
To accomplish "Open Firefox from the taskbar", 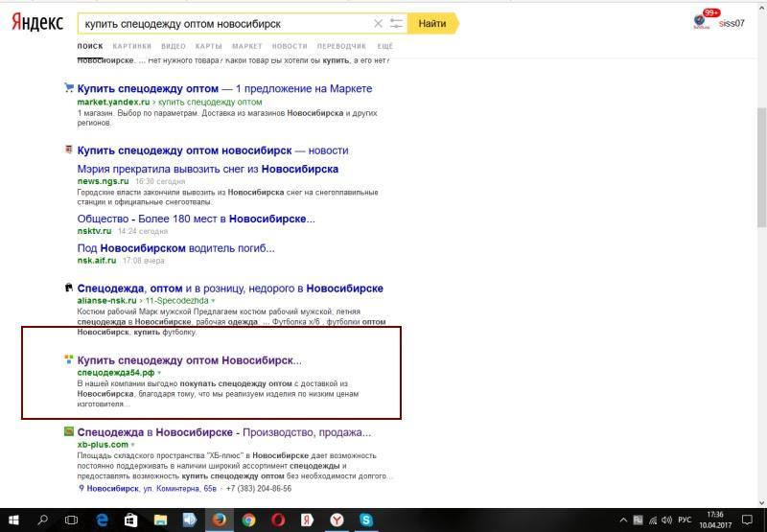I will tap(220, 520).
